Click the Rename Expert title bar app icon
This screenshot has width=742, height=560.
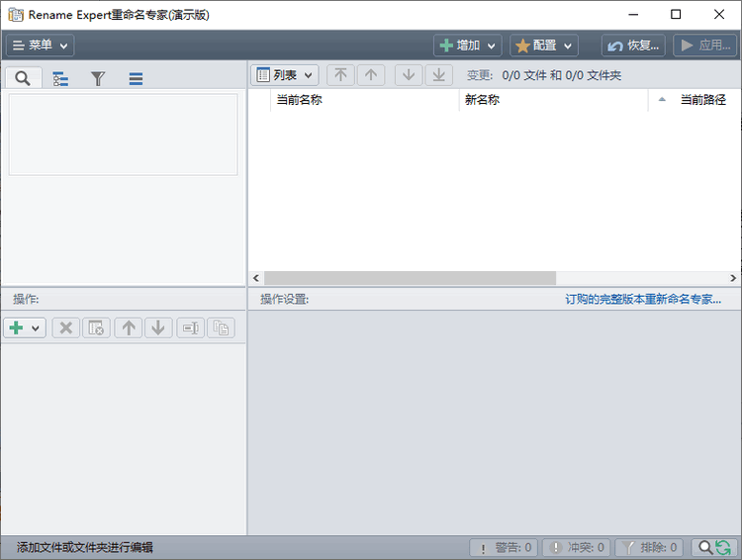pos(16,15)
